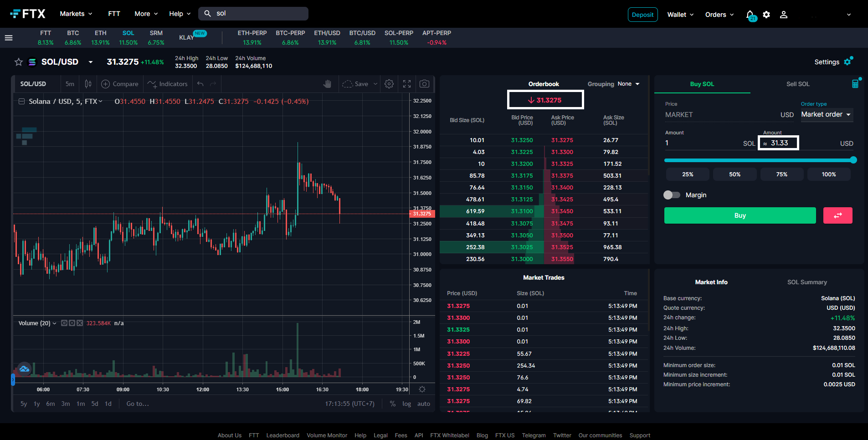The height and width of the screenshot is (440, 868).
Task: Toggle percent scale on chart
Action: 393,404
